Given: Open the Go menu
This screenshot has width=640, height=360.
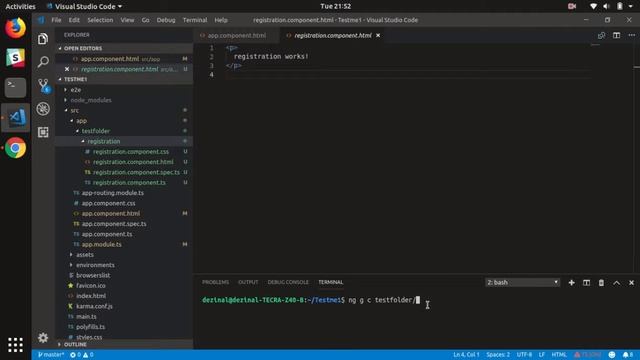Looking at the screenshot, I should (145, 20).
